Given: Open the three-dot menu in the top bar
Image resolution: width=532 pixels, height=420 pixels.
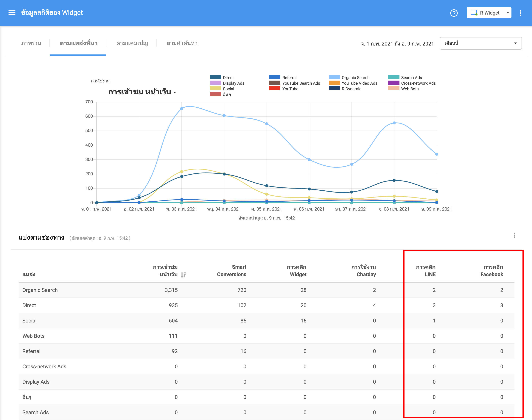Looking at the screenshot, I should 521,13.
